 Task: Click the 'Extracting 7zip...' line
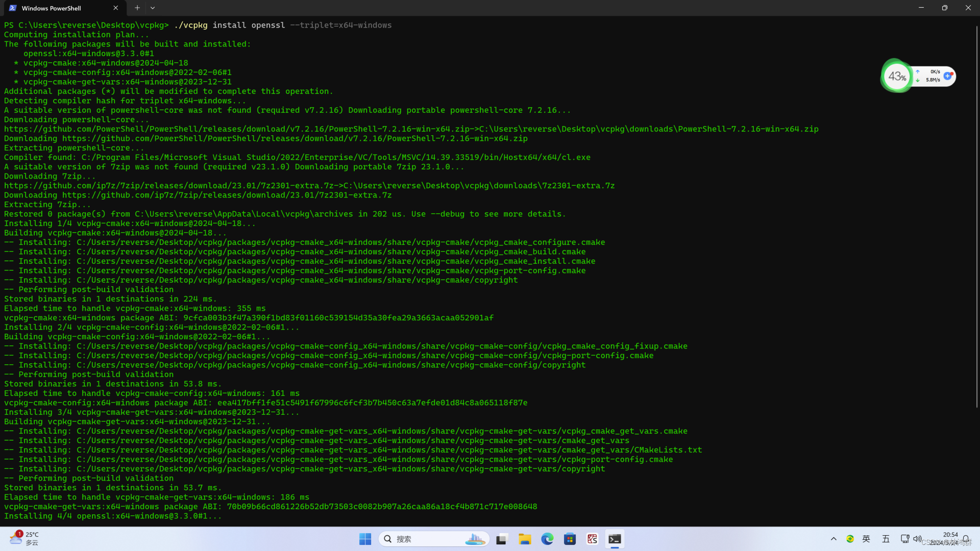tap(47, 205)
